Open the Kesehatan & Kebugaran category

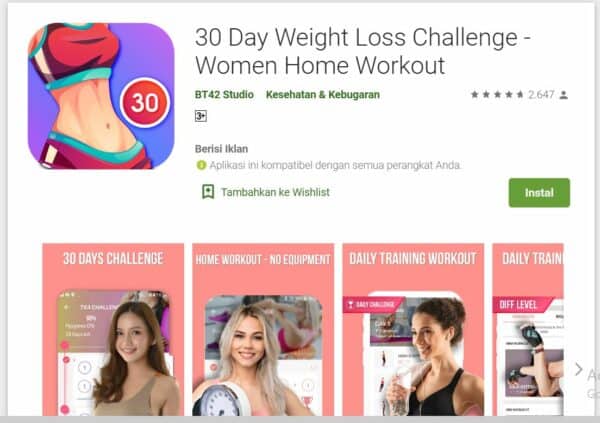click(323, 95)
